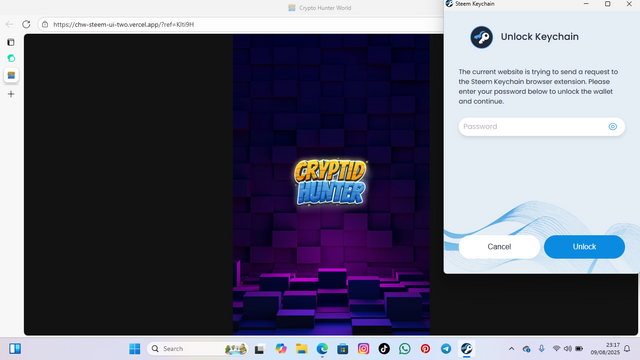Click the Crypto Hunter World window title

click(x=325, y=8)
